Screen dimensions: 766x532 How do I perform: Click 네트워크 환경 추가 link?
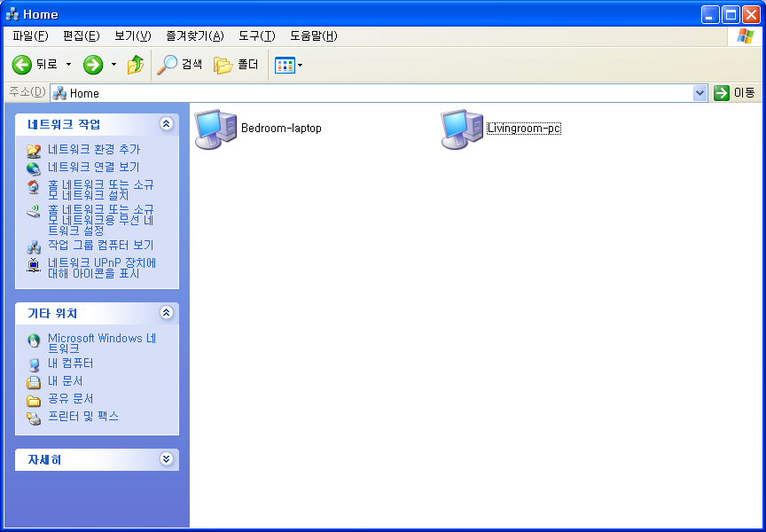(x=94, y=150)
